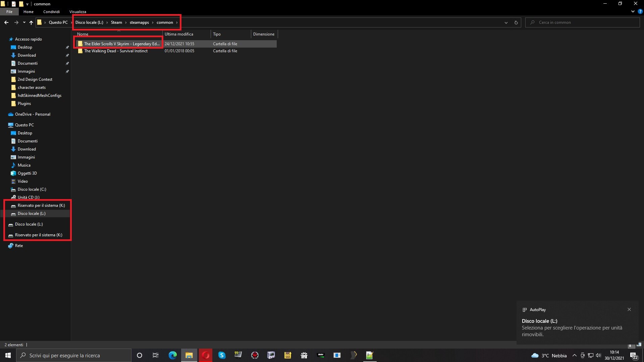Click the magnifier icon in search box
Image resolution: width=644 pixels, height=362 pixels.
(x=532, y=22)
